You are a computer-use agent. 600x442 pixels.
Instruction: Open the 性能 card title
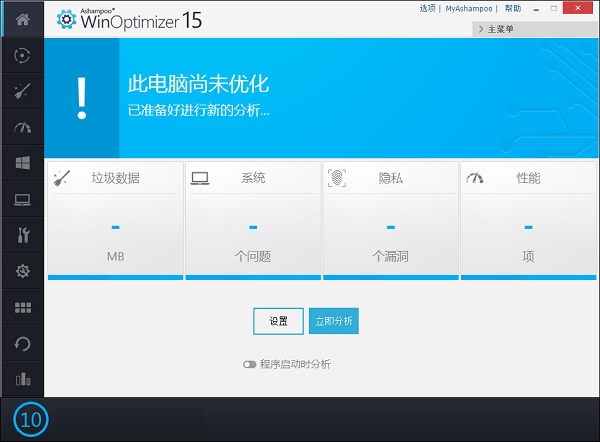tap(528, 178)
